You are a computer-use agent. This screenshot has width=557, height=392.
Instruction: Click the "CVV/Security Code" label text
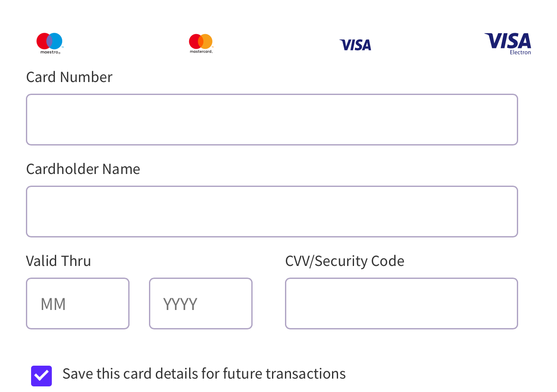click(345, 261)
